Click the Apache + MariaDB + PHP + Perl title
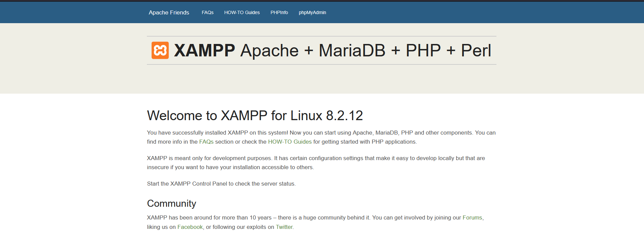Screen dimensions: 644x246 pos(366,50)
